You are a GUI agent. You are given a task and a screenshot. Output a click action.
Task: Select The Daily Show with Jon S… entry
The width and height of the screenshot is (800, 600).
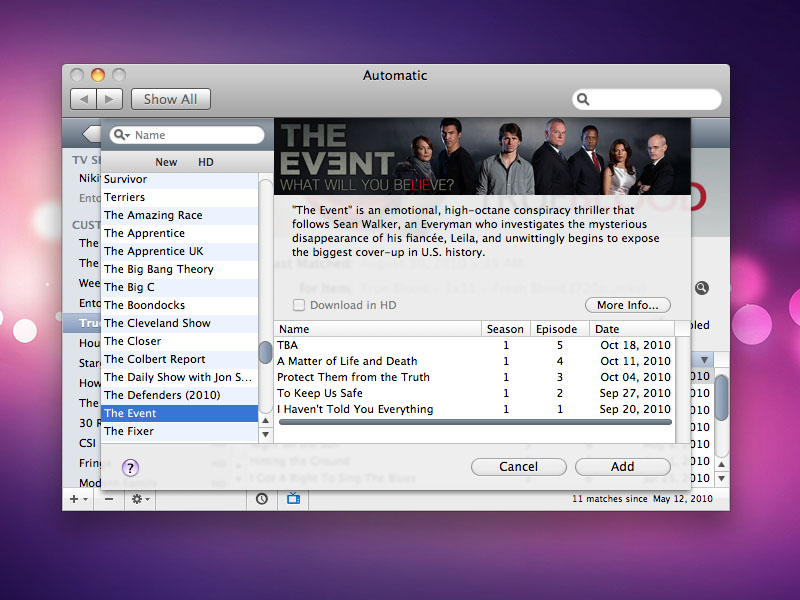coord(180,378)
